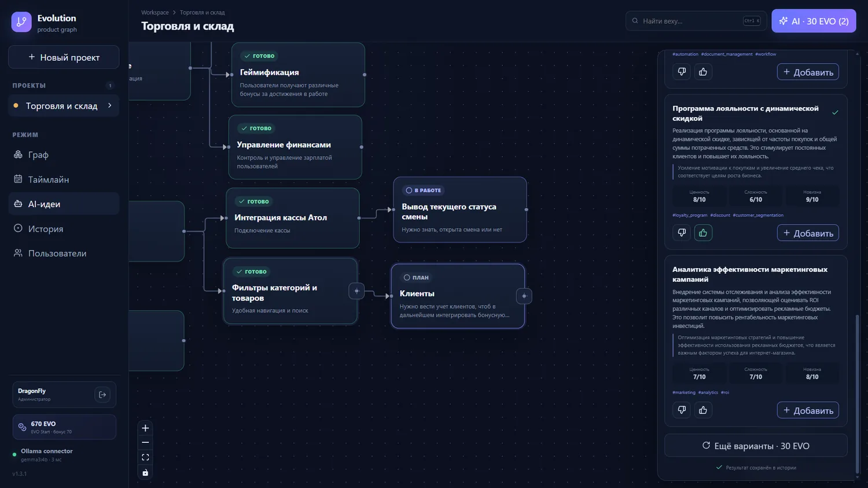Click the coin icon beside 670 EVO
The width and height of the screenshot is (868, 488).
22,427
